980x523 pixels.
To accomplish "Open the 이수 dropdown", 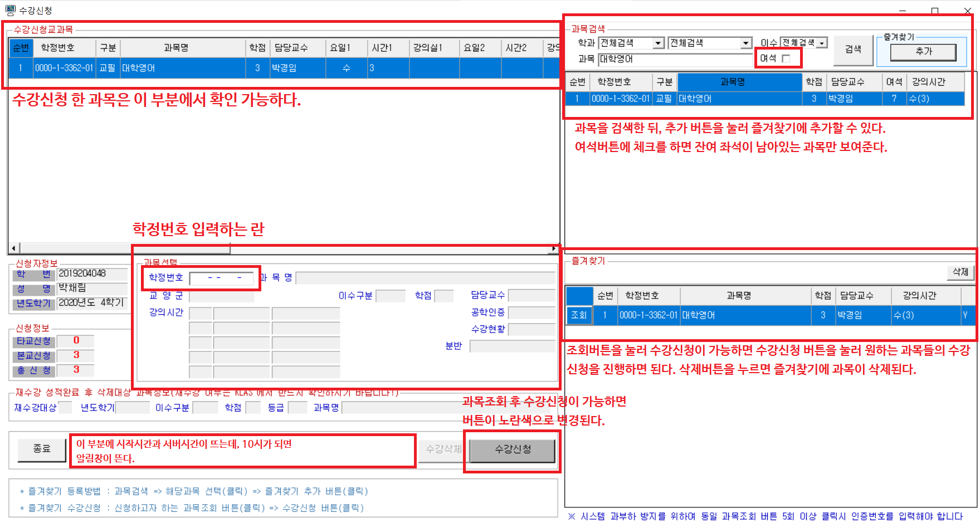I will (822, 43).
